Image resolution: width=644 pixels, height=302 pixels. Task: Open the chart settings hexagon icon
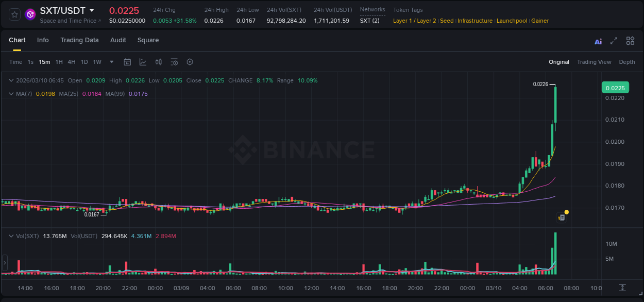pos(190,62)
